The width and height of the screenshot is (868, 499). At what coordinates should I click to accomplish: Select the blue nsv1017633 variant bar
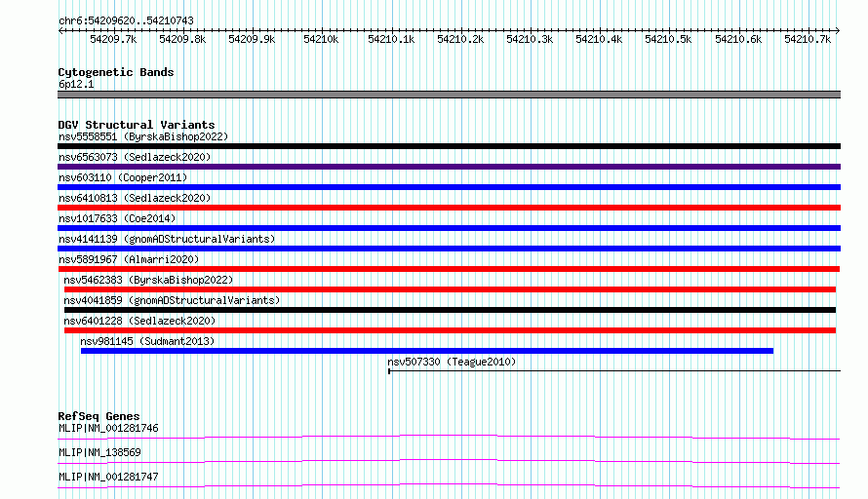pos(449,228)
